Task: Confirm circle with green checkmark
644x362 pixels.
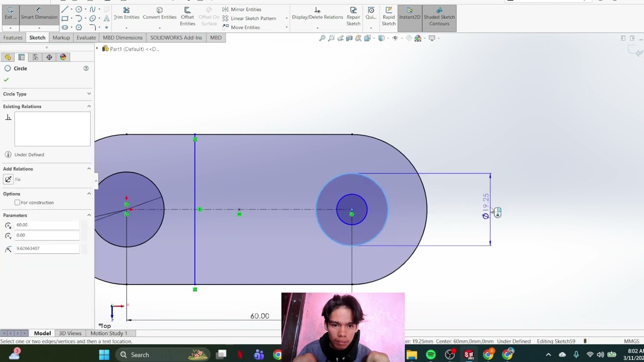Action: 6,79
